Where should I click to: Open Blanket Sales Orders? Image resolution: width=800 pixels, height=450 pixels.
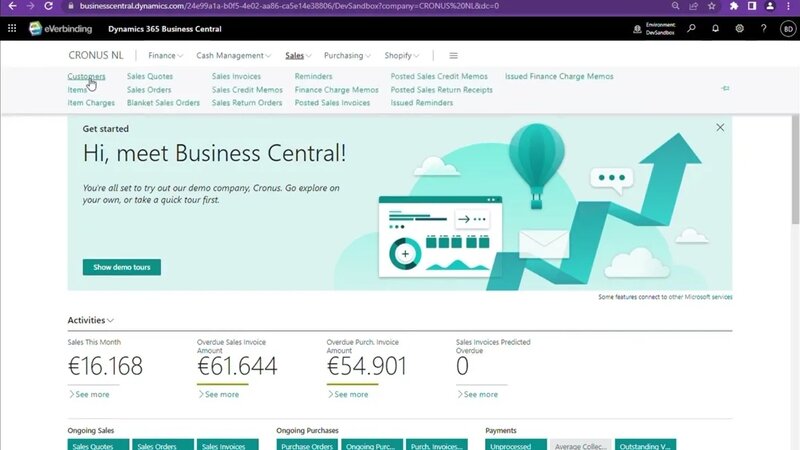pos(163,103)
